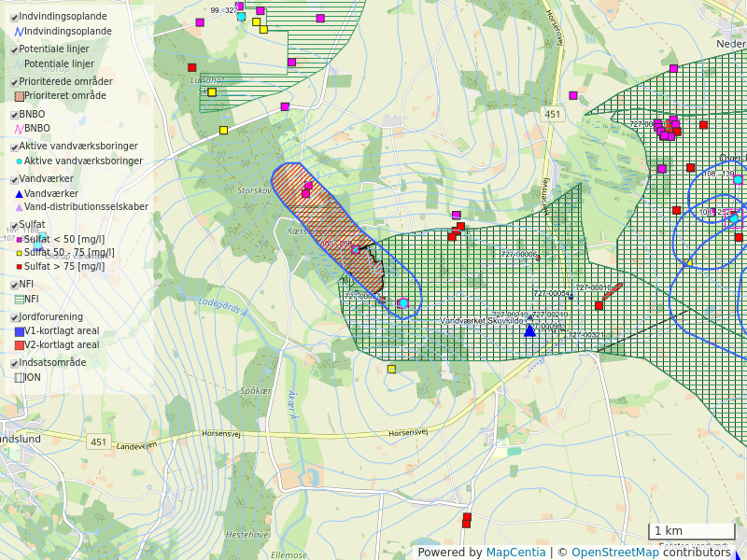The width and height of the screenshot is (747, 560).
Task: Open the OpenStreetMap attribution link
Action: tap(615, 553)
